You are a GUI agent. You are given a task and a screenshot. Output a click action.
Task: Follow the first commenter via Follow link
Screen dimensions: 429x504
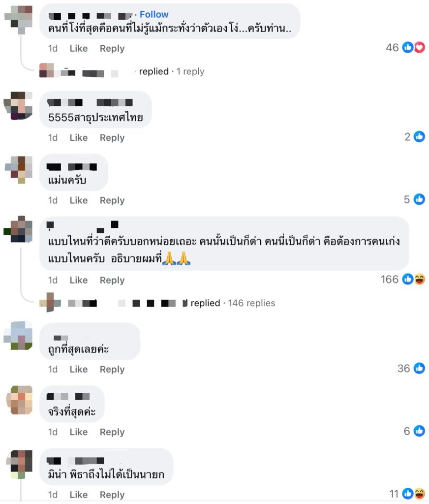pos(154,14)
